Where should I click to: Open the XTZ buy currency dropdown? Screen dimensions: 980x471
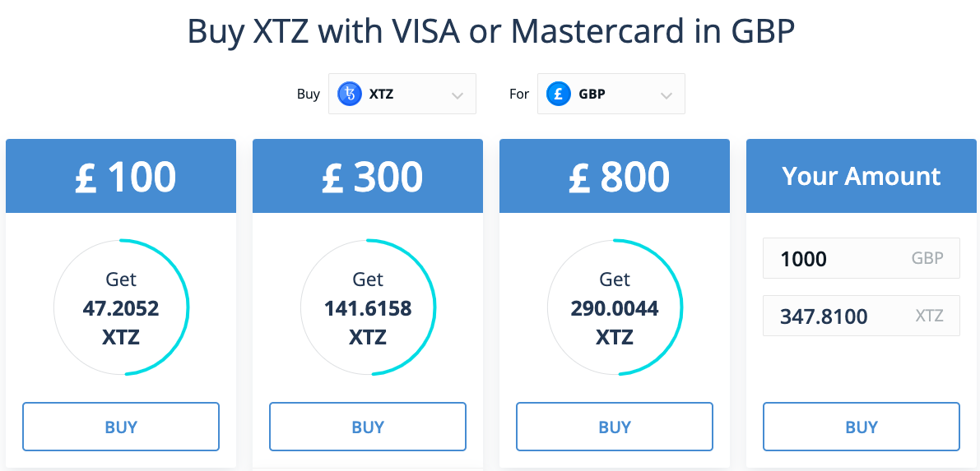coord(402,94)
